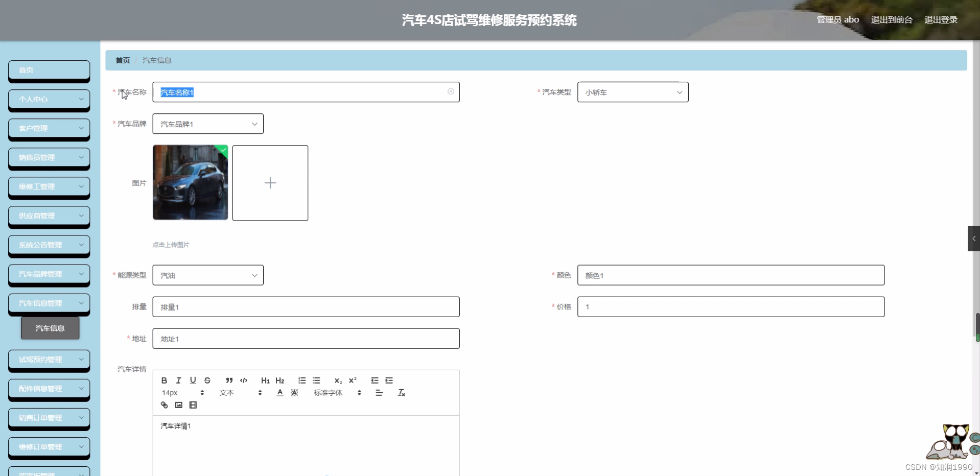Expand the 客户管理 sidebar menu

pyautogui.click(x=49, y=129)
